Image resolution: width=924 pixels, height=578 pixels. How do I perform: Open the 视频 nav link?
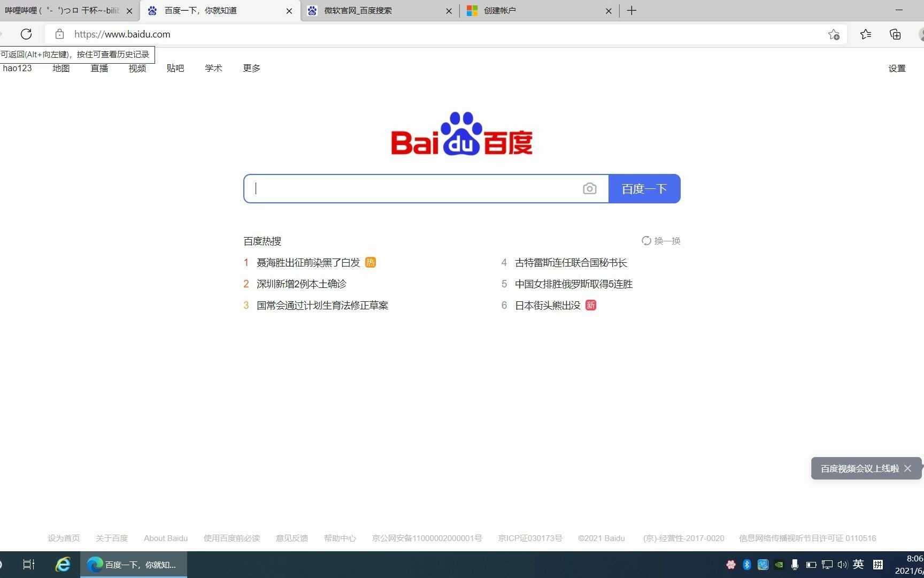click(137, 68)
